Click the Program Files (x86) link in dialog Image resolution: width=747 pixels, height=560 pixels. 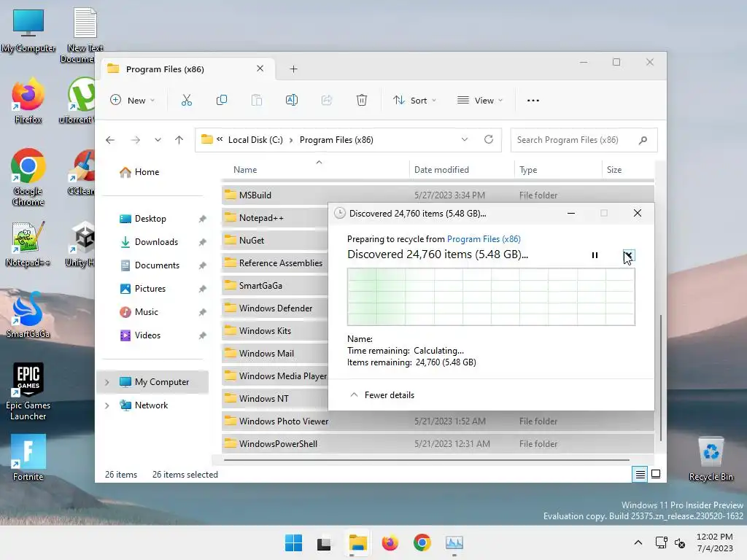coord(484,239)
